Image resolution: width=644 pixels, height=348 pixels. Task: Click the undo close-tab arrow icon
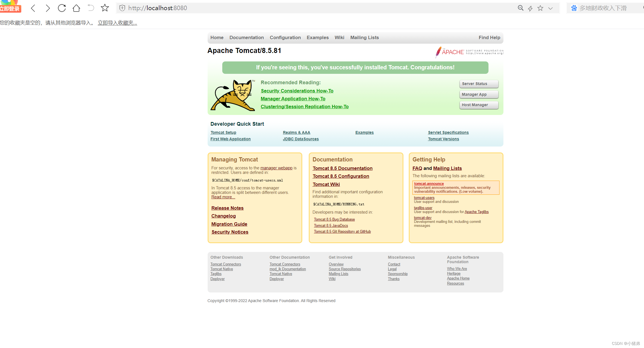pyautogui.click(x=91, y=8)
